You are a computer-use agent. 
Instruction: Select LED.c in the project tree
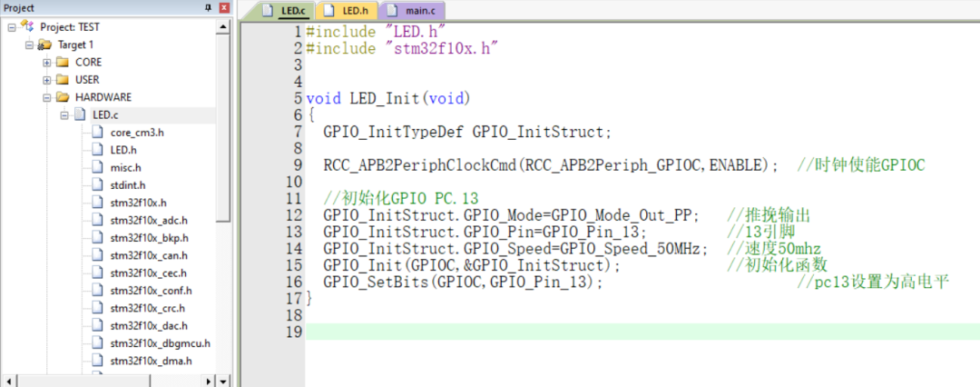click(x=106, y=115)
